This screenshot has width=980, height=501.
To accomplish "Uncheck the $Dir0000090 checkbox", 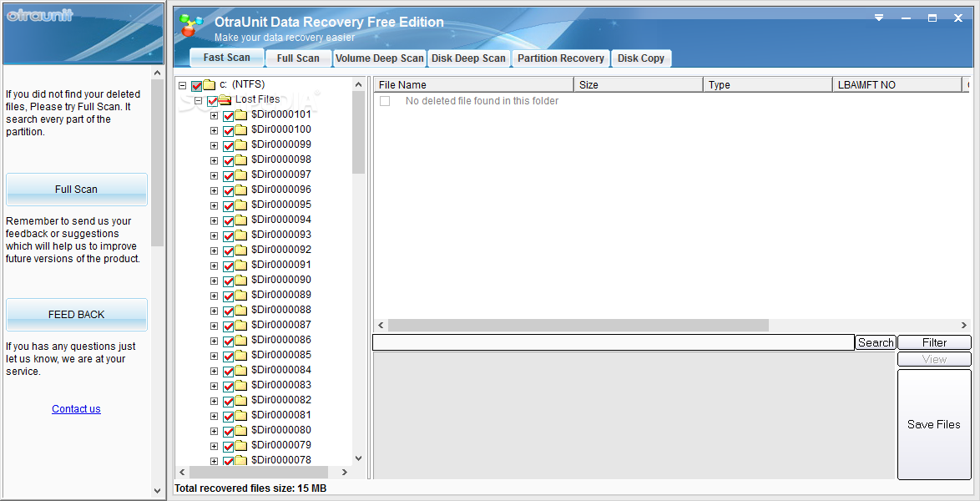I will 228,281.
